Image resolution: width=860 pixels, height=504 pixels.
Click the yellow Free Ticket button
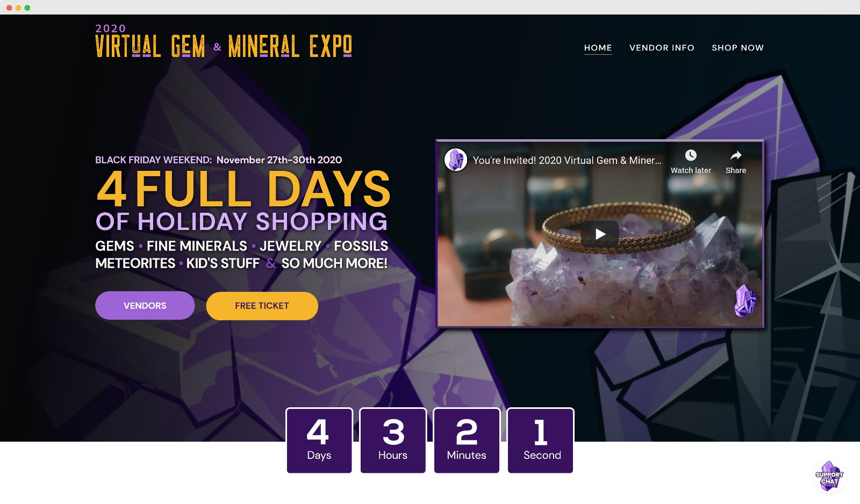click(x=262, y=306)
